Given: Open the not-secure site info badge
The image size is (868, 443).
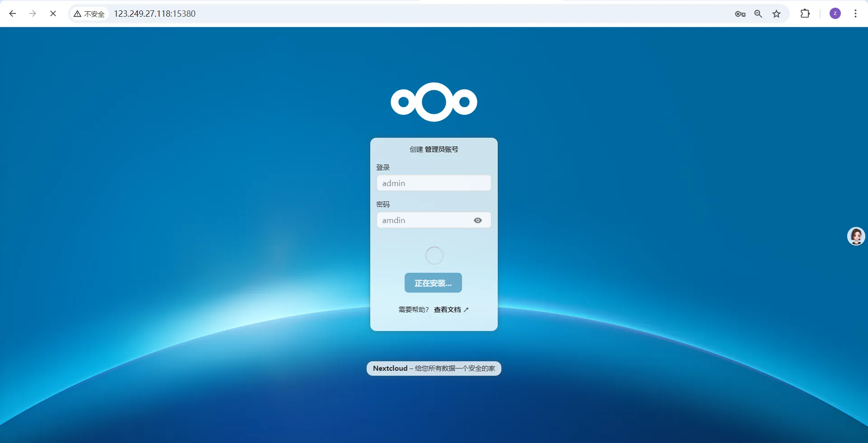Looking at the screenshot, I should click(90, 14).
